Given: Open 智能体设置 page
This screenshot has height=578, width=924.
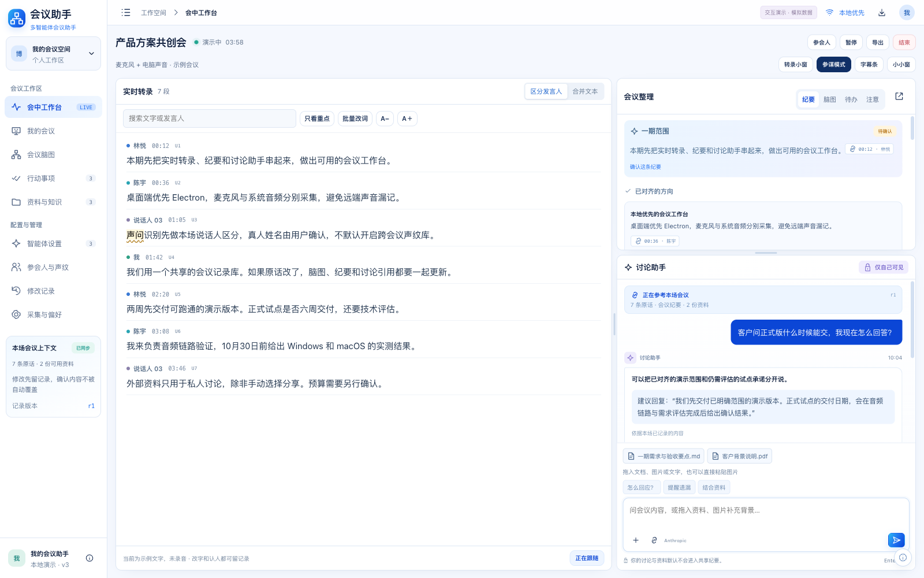Looking at the screenshot, I should click(x=53, y=244).
